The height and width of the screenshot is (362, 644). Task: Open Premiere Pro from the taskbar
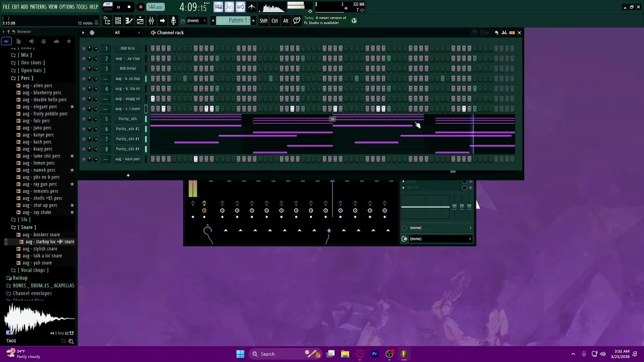pos(375,354)
